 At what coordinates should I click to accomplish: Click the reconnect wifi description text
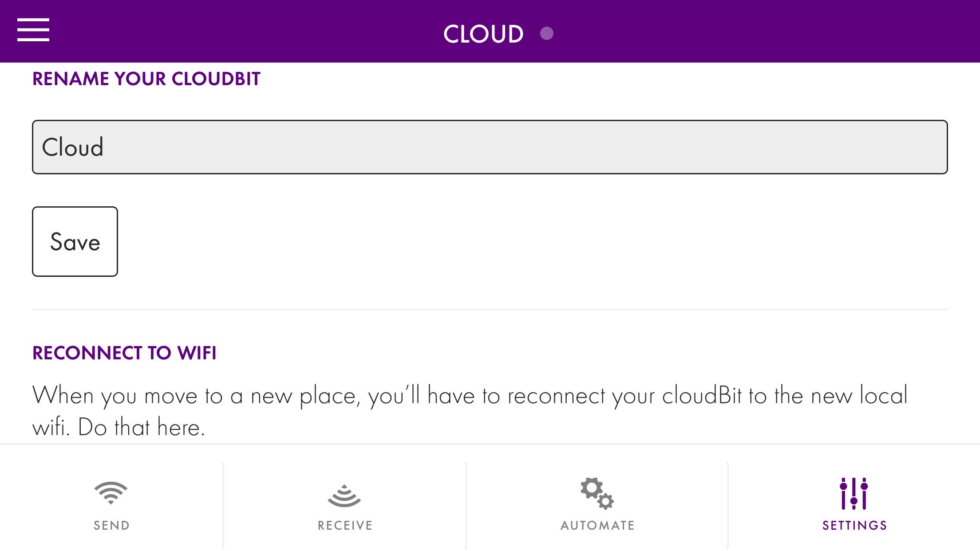470,411
